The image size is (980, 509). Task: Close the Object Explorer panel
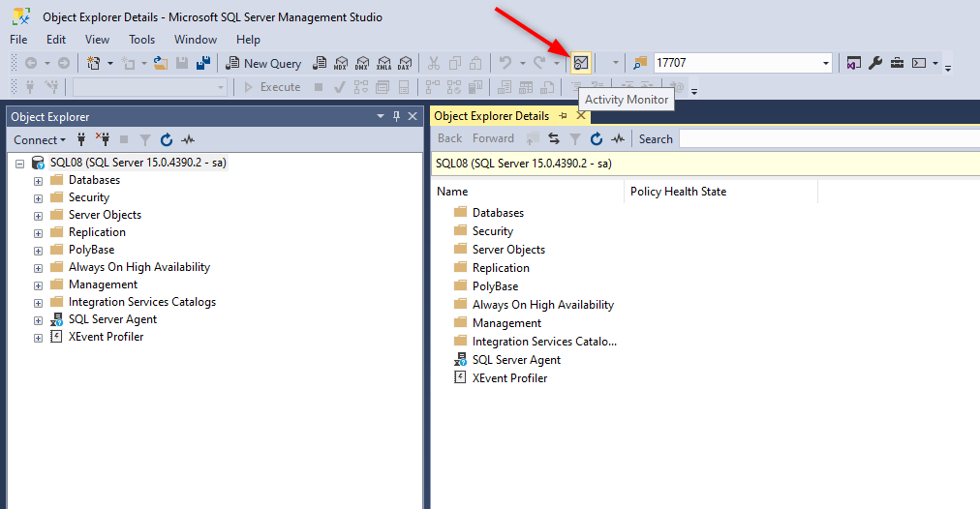(x=413, y=116)
